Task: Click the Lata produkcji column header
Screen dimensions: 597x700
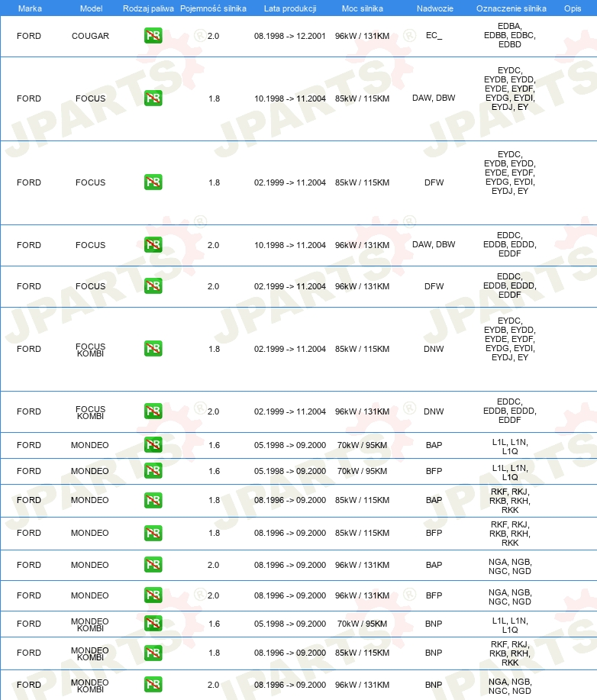Action: point(290,8)
